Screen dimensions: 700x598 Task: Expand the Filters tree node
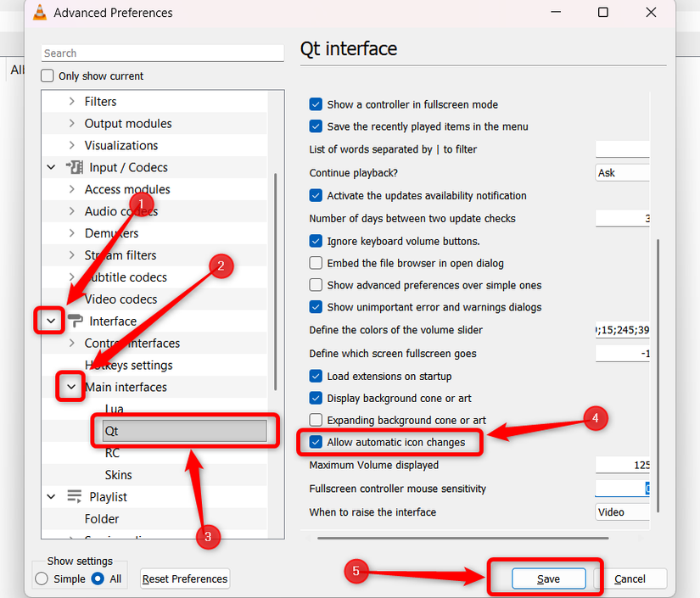pos(71,102)
